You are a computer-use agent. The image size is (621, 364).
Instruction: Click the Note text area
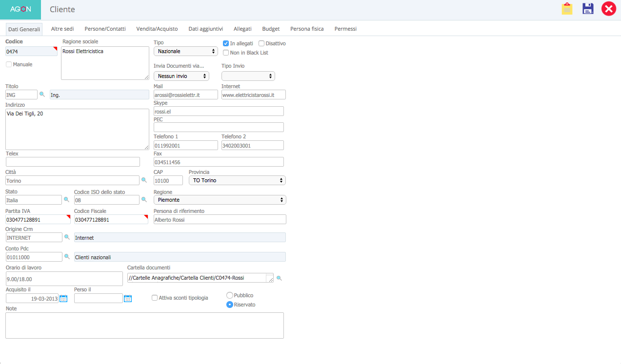point(144,326)
